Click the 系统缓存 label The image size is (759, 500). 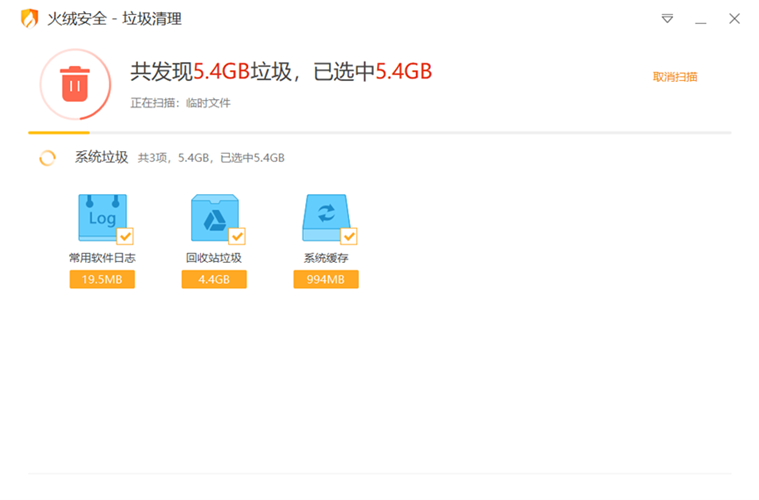tap(326, 258)
